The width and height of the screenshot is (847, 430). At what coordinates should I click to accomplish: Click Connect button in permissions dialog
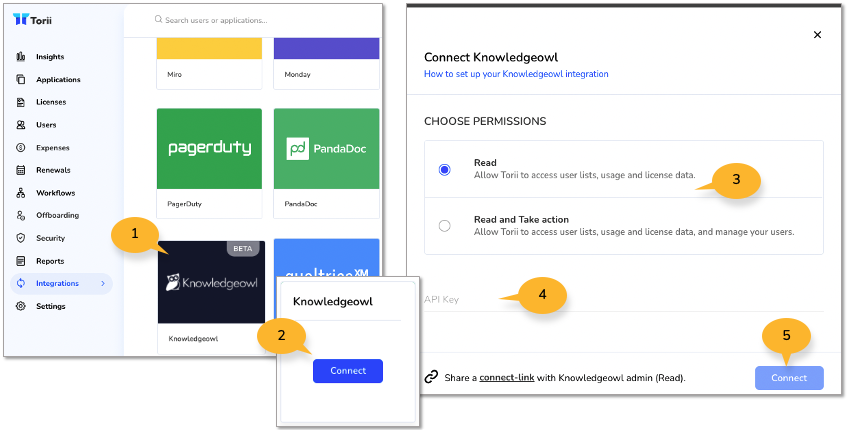(789, 378)
